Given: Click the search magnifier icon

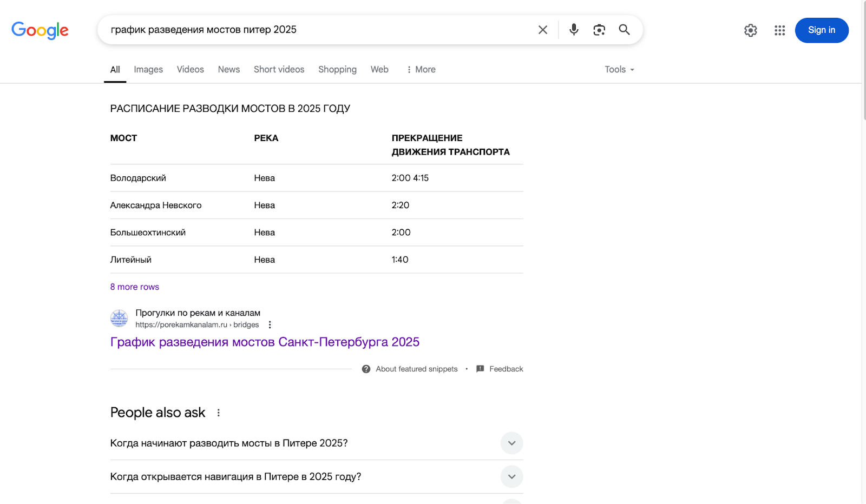Looking at the screenshot, I should (624, 30).
